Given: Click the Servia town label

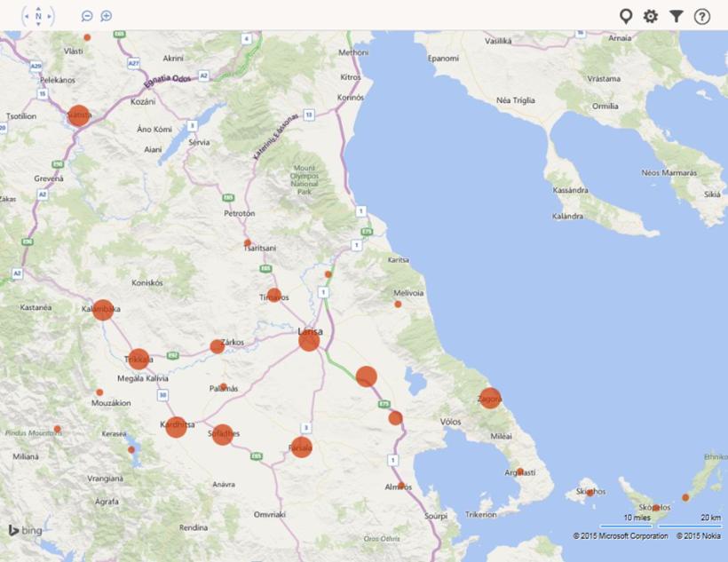Looking at the screenshot, I should [x=199, y=143].
